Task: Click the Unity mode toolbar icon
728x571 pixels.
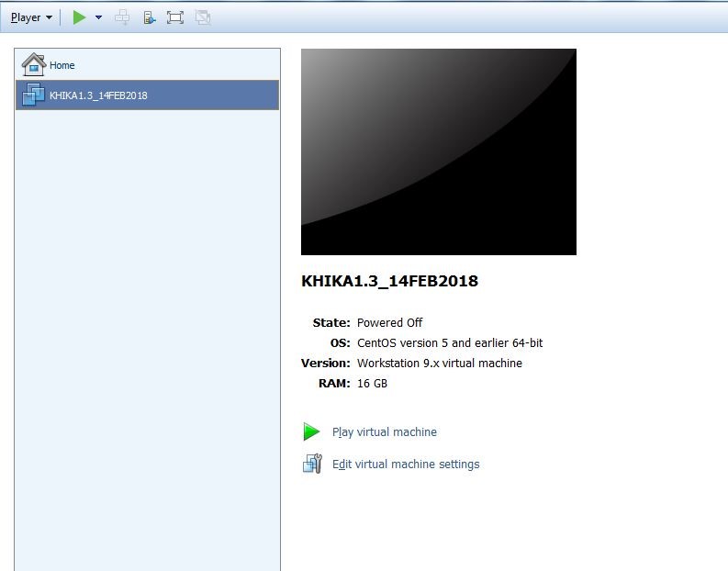Action: [203, 17]
